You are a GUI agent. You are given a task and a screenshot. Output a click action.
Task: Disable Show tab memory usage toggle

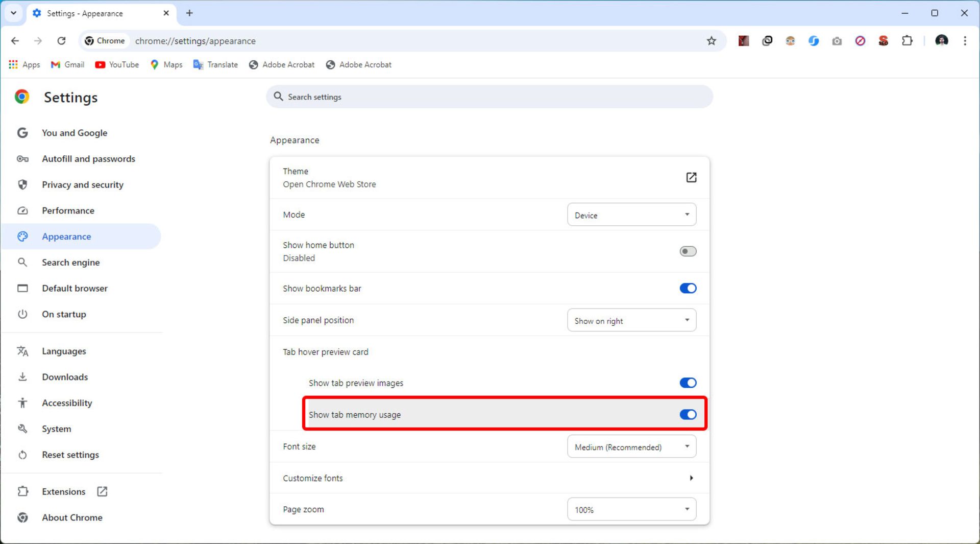pyautogui.click(x=688, y=415)
